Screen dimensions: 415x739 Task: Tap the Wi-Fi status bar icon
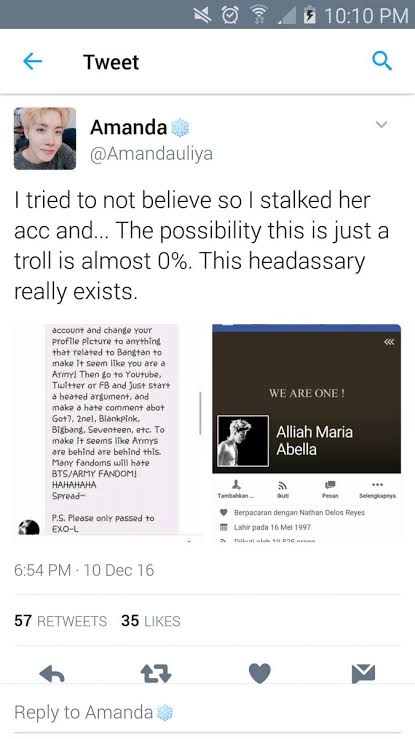[x=258, y=15]
